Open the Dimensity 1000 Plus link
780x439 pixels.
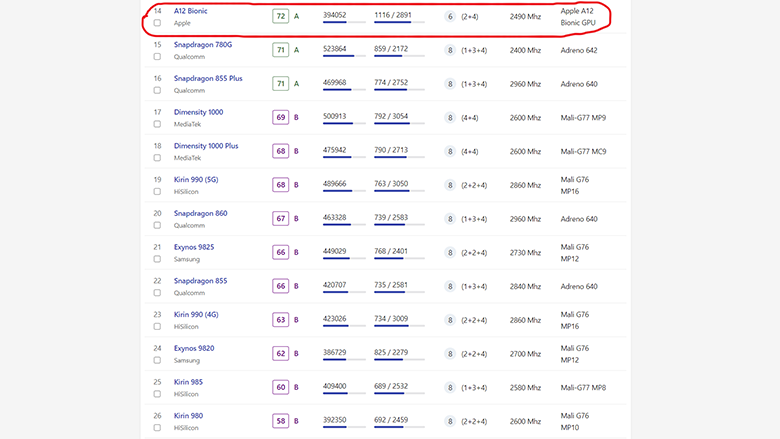pos(206,146)
